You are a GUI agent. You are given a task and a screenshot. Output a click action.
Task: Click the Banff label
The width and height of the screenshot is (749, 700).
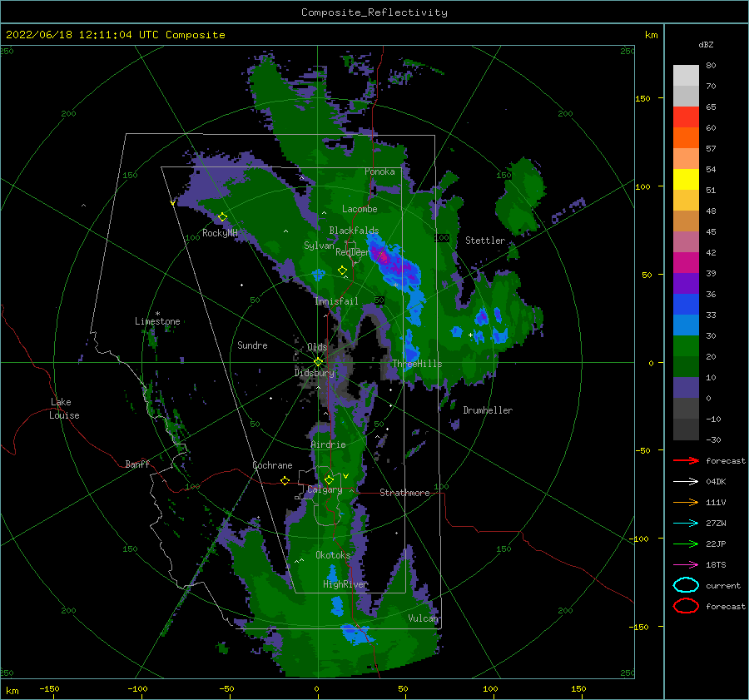(137, 464)
